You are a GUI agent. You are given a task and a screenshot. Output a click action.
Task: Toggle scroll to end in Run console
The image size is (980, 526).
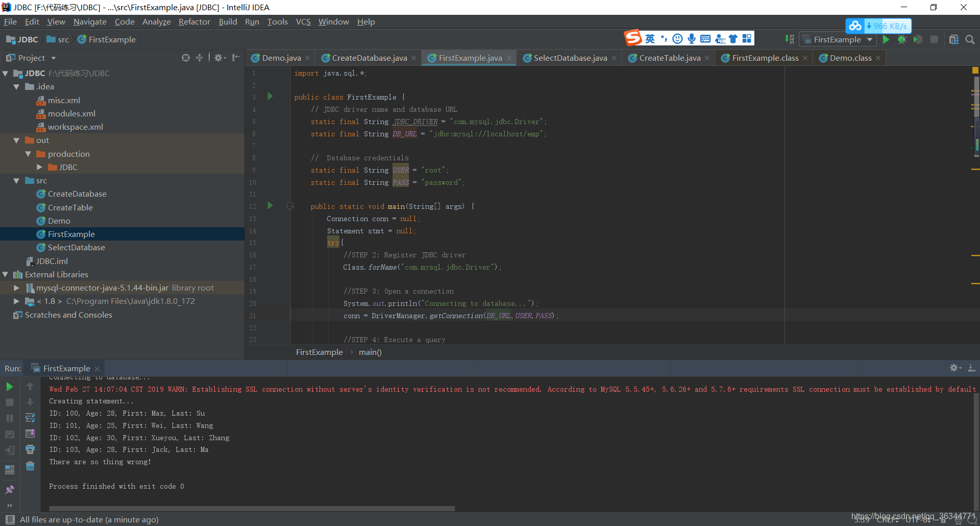30,434
